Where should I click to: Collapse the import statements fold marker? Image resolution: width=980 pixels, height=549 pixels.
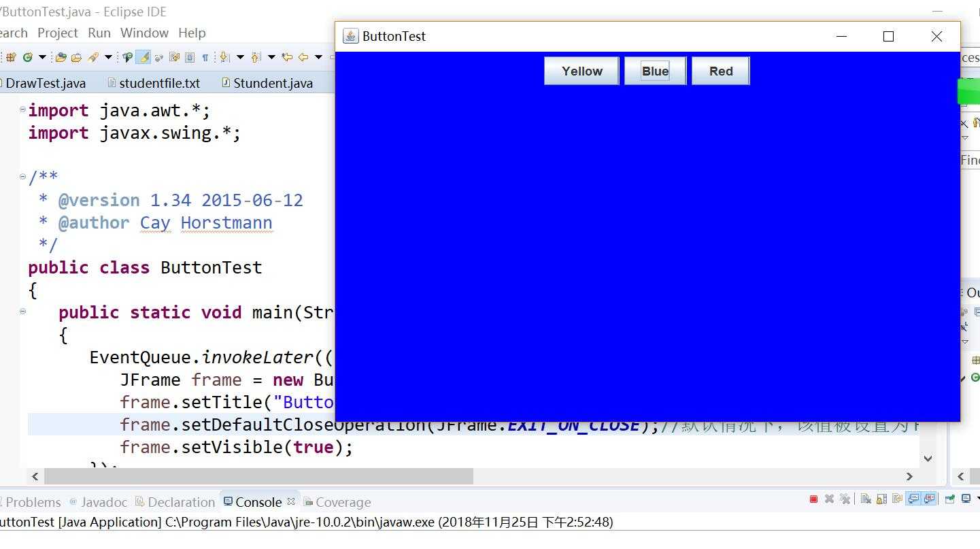23,109
